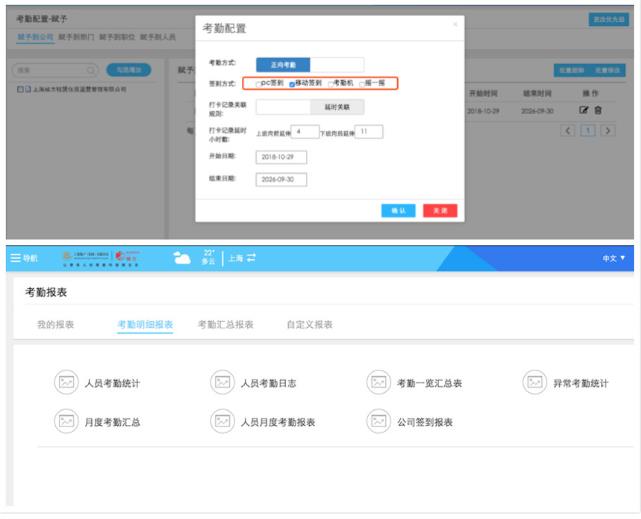Viewport: 641px width, 519px height.
Task: Open the 自定义报表 tab
Action: coord(309,324)
